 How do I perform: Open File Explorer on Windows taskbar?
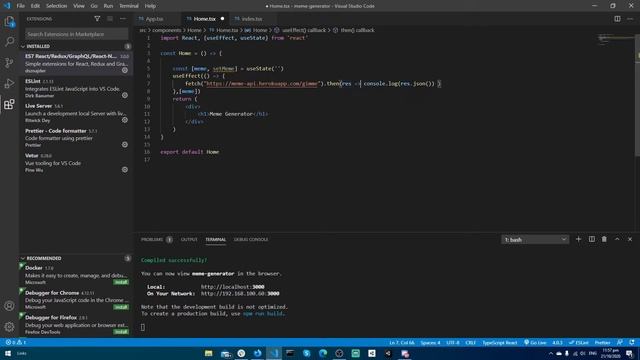coord(209,353)
